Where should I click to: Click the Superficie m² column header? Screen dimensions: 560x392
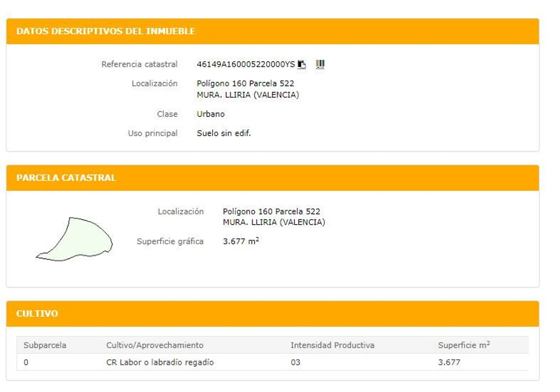click(464, 345)
